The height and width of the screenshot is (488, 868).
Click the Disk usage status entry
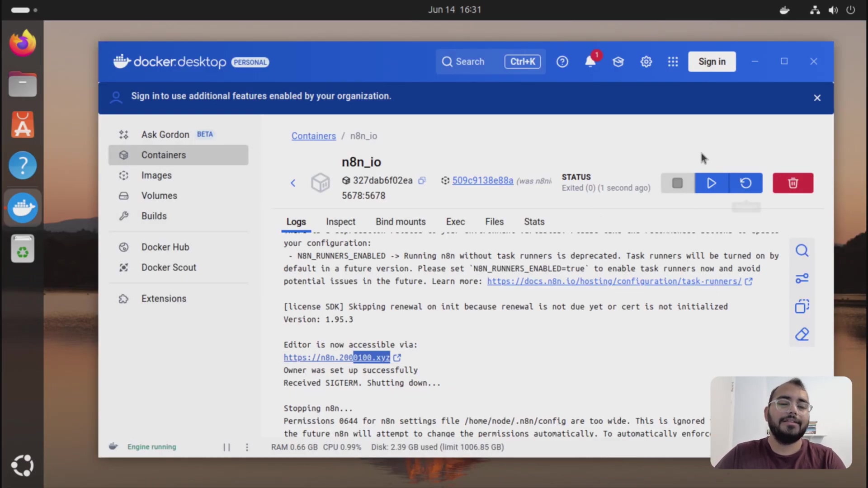[437, 447]
